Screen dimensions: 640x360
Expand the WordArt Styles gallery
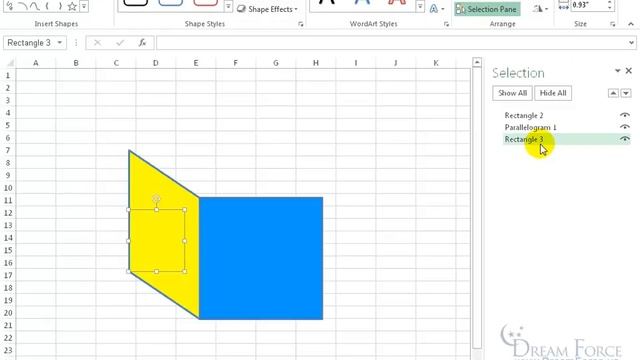tap(420, 7)
